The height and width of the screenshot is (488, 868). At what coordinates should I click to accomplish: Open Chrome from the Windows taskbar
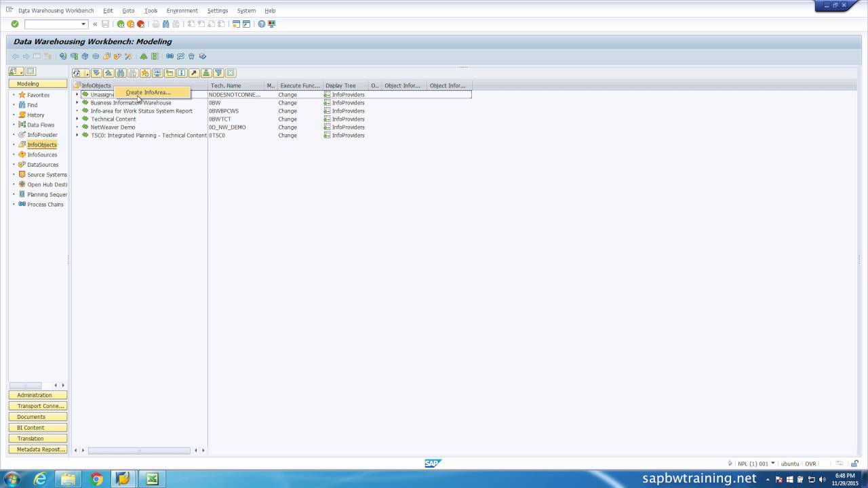coord(96,479)
